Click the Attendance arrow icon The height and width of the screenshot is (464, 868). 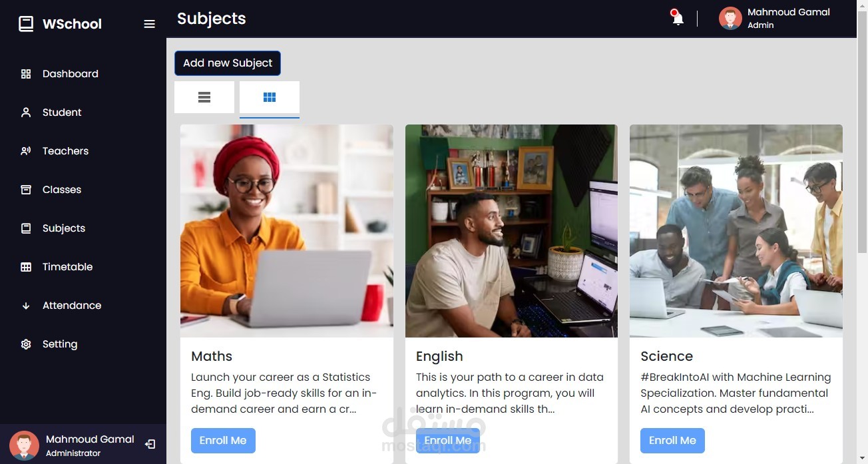(25, 305)
